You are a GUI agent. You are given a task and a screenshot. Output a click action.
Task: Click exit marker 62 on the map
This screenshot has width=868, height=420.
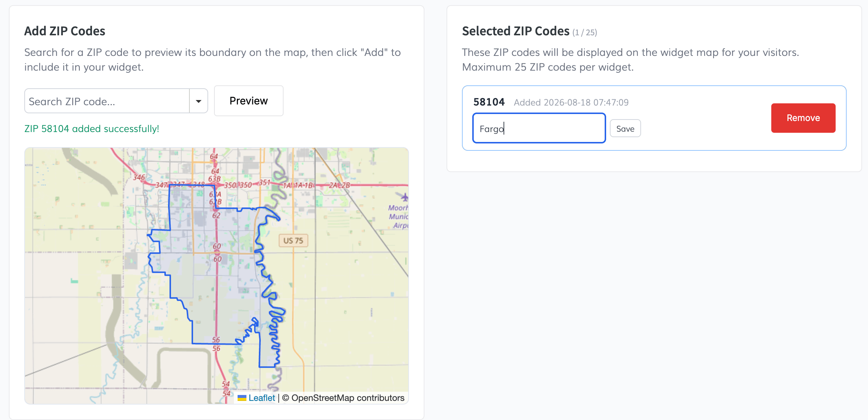pyautogui.click(x=216, y=216)
